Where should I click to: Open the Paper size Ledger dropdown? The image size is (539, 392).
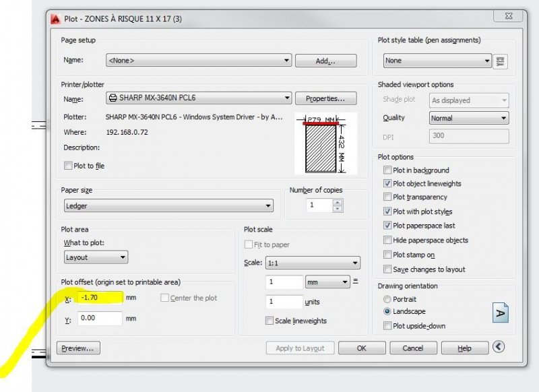coord(168,206)
